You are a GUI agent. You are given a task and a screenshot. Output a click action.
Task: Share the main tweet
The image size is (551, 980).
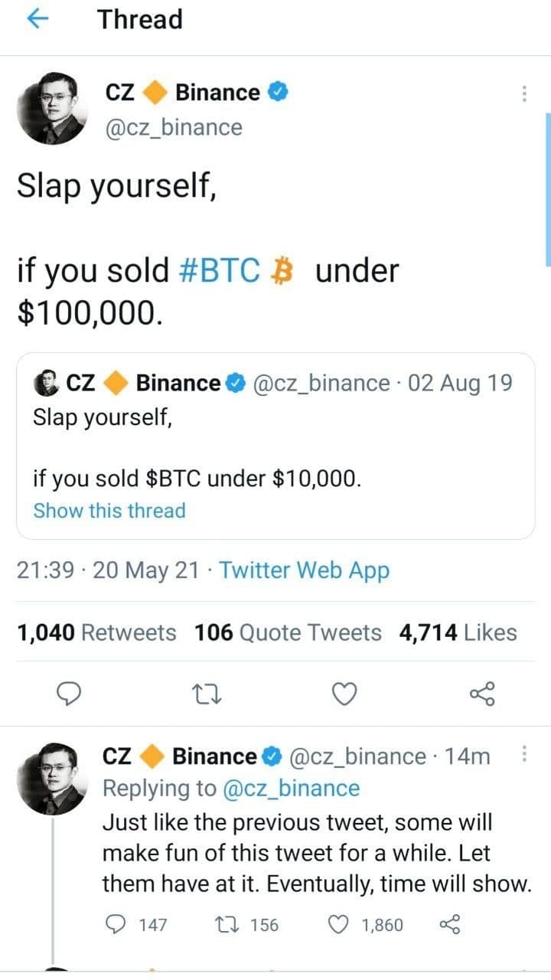click(x=482, y=694)
